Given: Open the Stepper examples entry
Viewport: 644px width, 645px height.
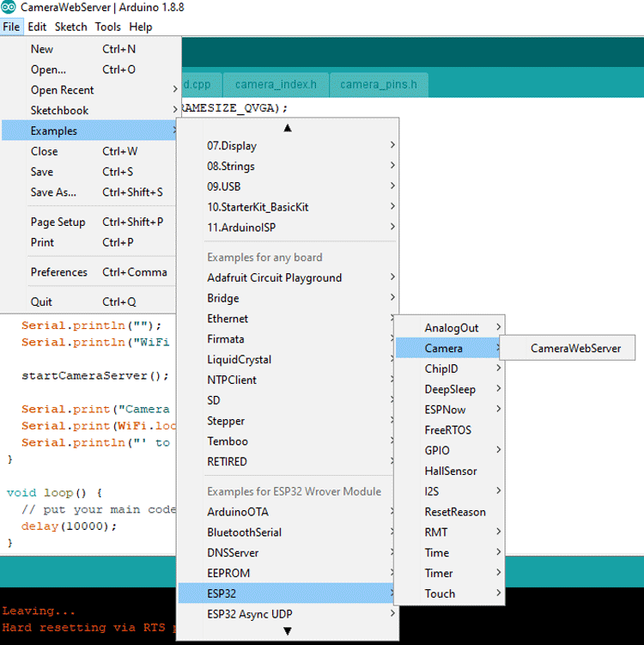Looking at the screenshot, I should (287, 421).
